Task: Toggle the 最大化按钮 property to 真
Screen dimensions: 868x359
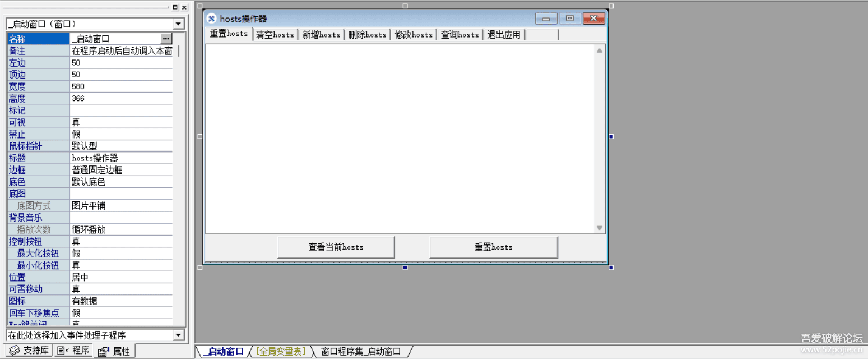Action: (120, 252)
